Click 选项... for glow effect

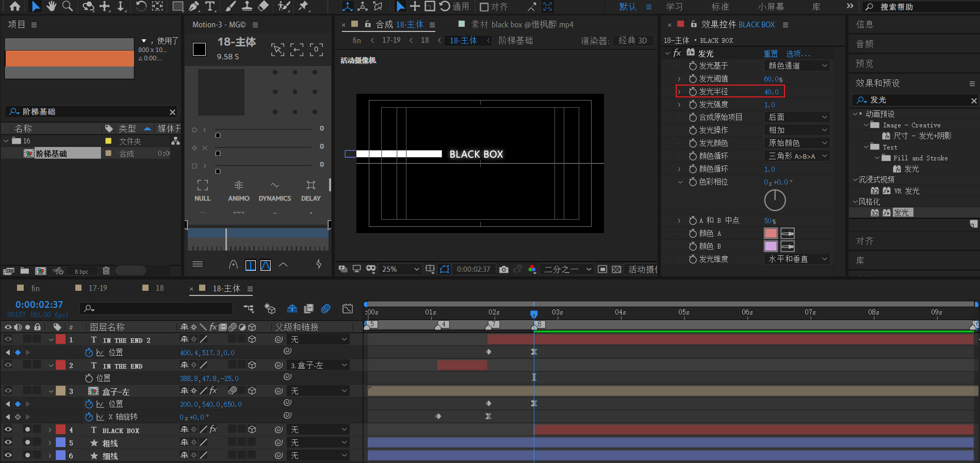[x=798, y=54]
